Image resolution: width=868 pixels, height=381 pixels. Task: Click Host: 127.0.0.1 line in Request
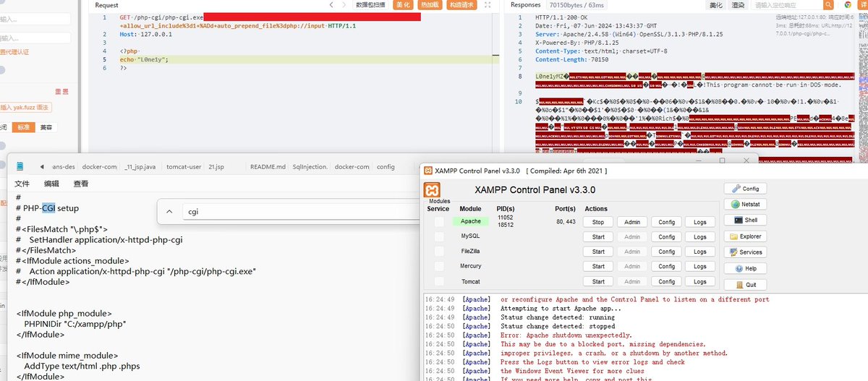pos(146,34)
